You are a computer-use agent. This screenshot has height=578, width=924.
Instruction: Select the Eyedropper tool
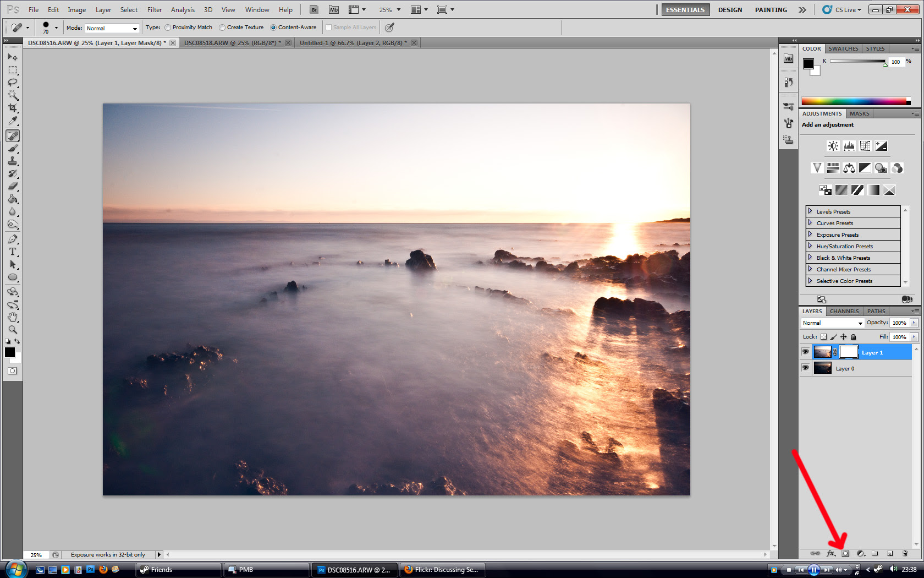(13, 121)
